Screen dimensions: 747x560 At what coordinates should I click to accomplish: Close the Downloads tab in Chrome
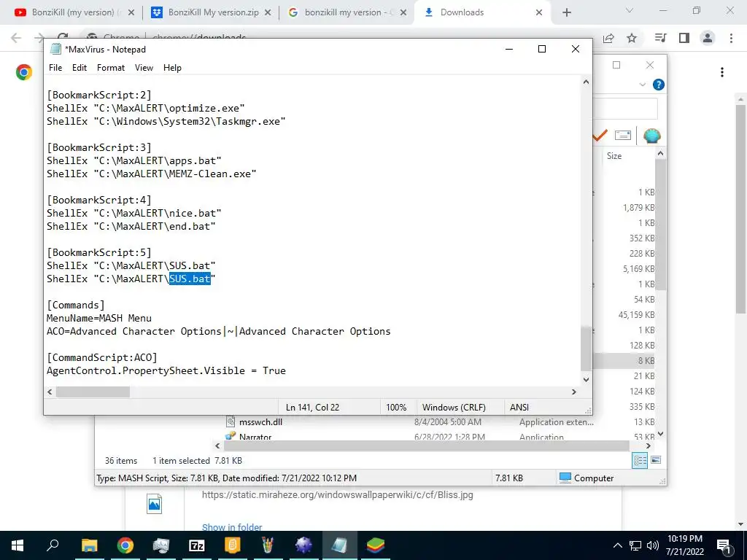539,13
